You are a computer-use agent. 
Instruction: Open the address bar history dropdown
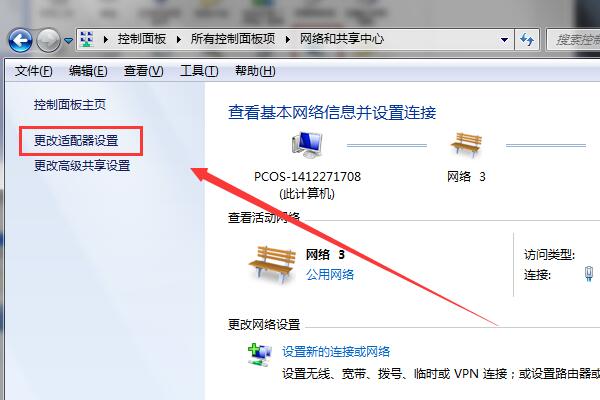pyautogui.click(x=504, y=39)
